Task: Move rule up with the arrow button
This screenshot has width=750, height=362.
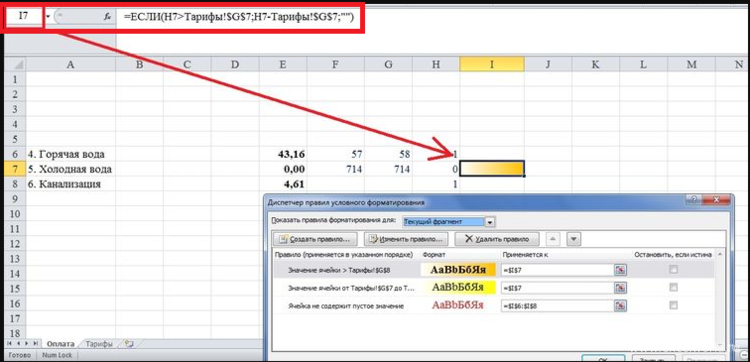Action: click(552, 239)
